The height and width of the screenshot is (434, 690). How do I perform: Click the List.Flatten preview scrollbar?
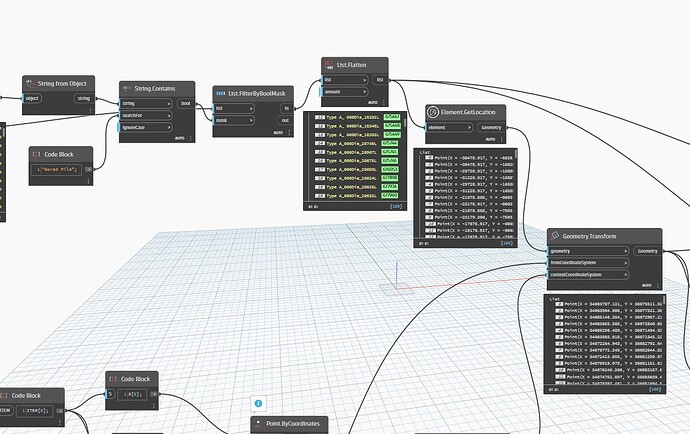(404, 122)
